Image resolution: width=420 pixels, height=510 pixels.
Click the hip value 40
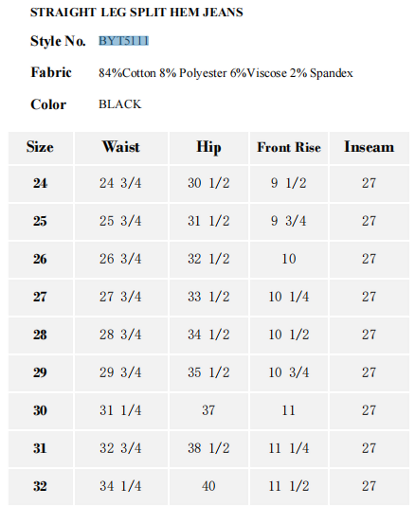point(209,486)
